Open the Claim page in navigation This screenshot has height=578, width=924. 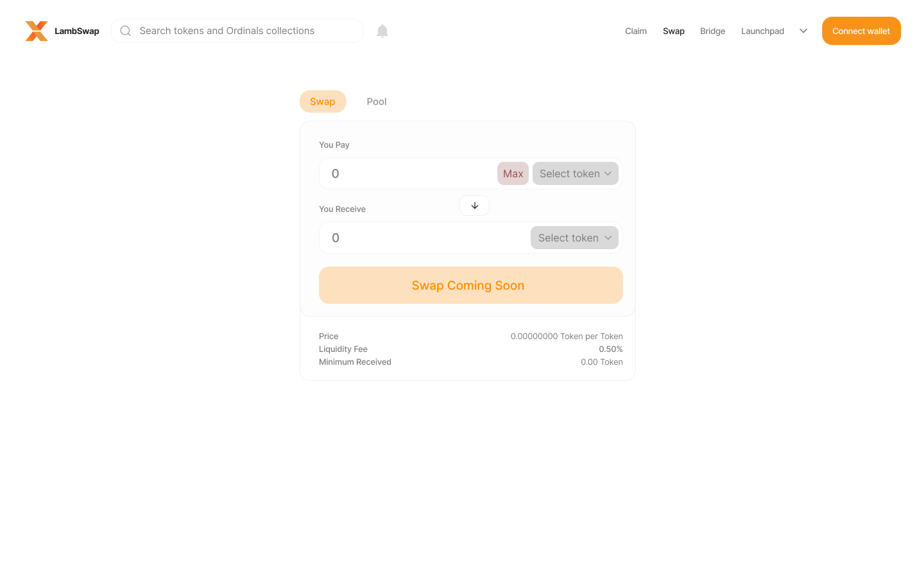(636, 31)
